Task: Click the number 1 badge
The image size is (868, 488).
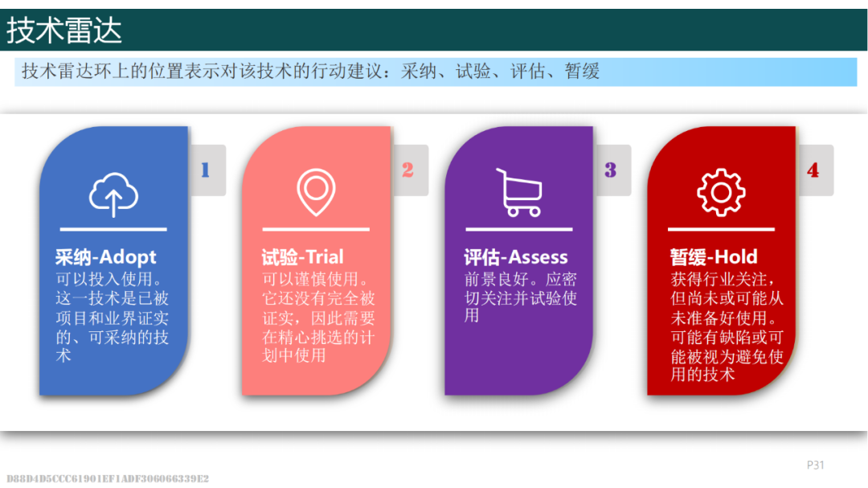Action: point(205,170)
